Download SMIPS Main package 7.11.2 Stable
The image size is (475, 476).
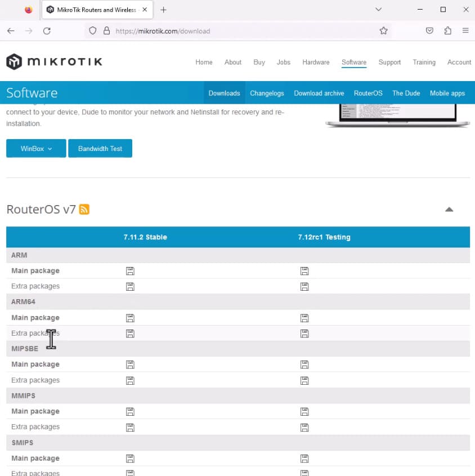[130, 459]
